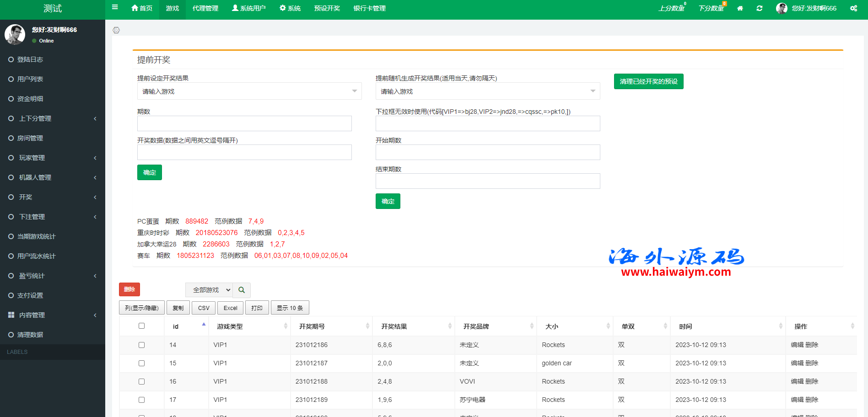Click the refresh icon in top bar
Screen dimensions: 868x417
coord(760,8)
